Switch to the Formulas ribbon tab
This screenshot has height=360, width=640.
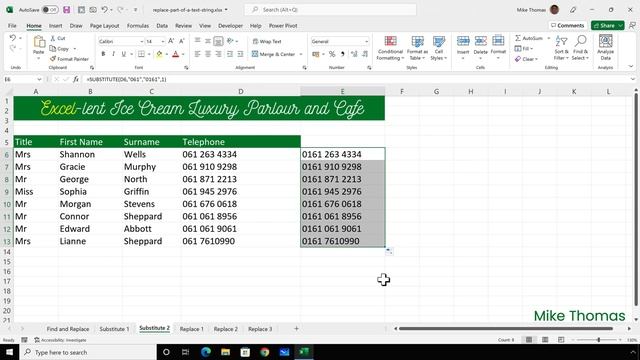(x=138, y=26)
